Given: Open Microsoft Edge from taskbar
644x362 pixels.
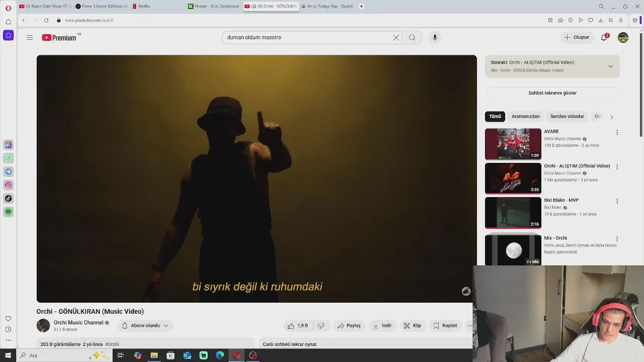Looking at the screenshot, I should 220,355.
